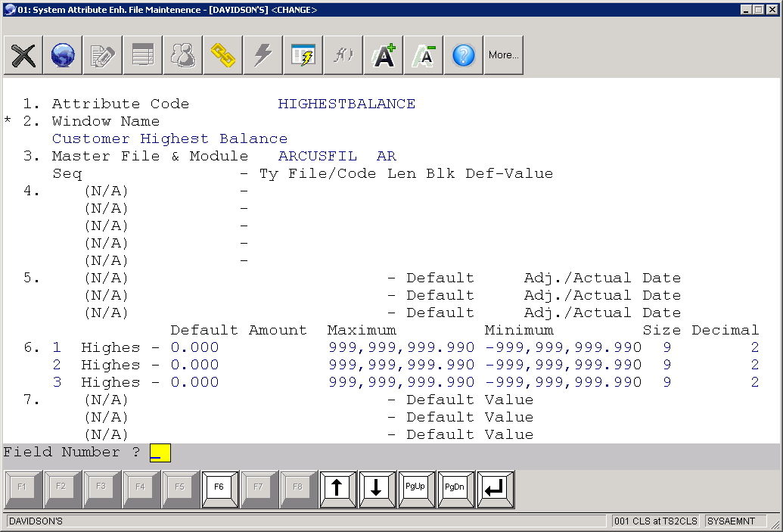Click the ARCUSFIL master file value

coord(318,157)
